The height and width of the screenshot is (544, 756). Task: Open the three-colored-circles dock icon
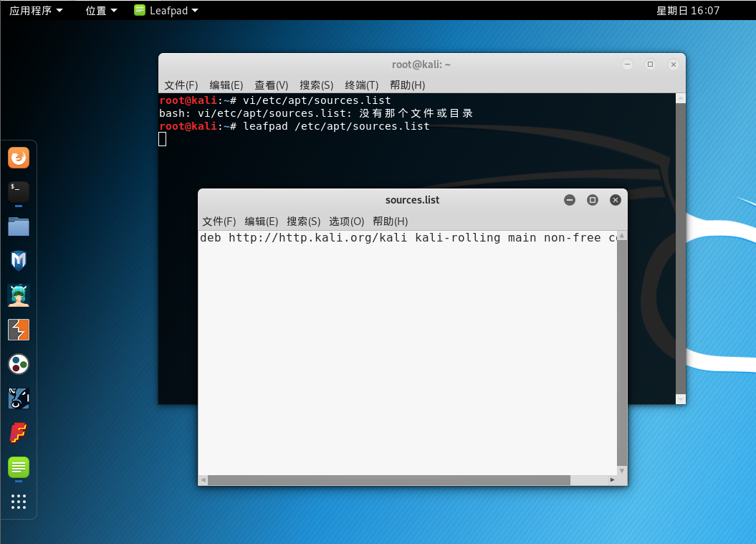coord(19,364)
